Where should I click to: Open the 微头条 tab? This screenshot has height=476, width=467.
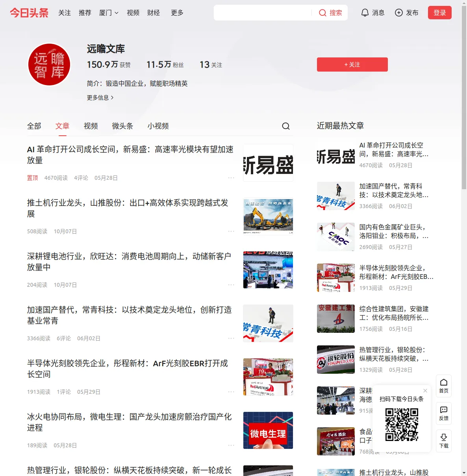click(123, 126)
